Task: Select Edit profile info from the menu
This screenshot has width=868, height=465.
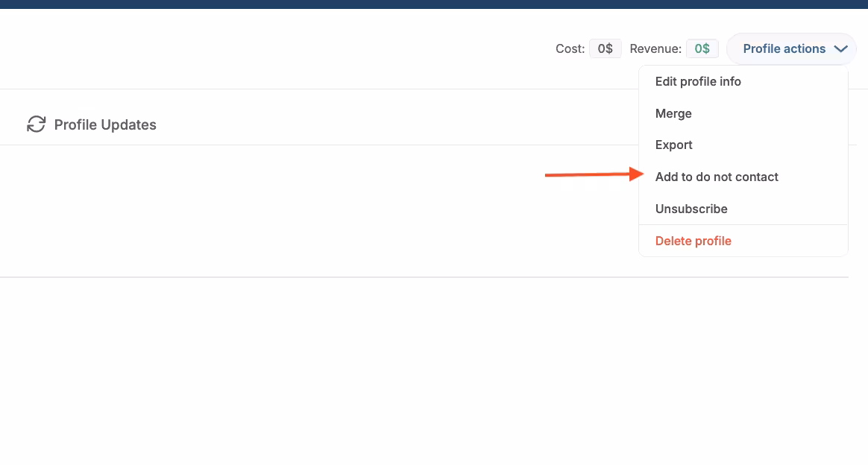Action: (x=698, y=81)
